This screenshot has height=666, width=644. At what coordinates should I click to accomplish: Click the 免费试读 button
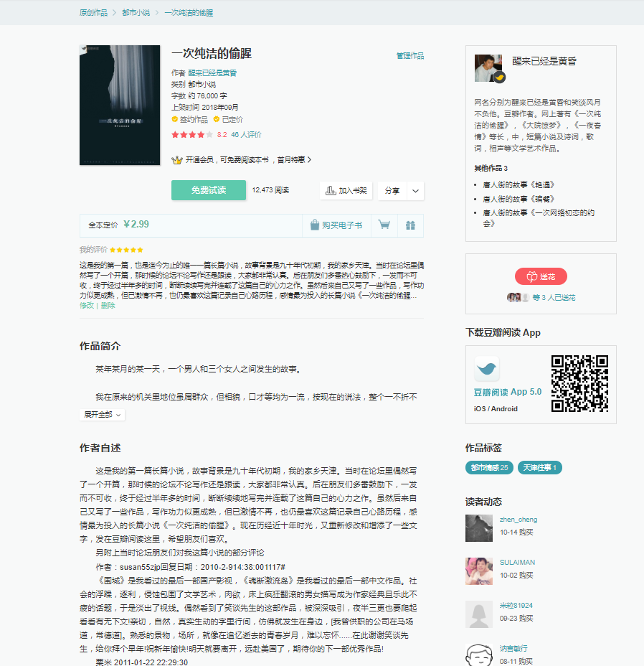click(209, 190)
